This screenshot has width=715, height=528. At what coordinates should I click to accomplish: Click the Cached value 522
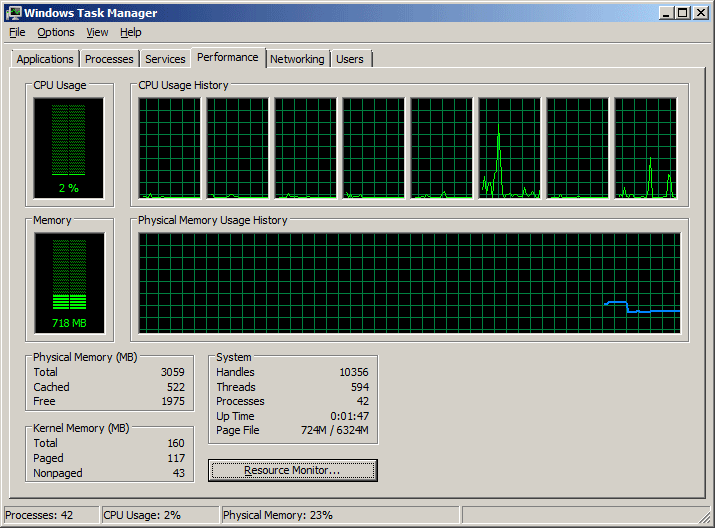176,387
